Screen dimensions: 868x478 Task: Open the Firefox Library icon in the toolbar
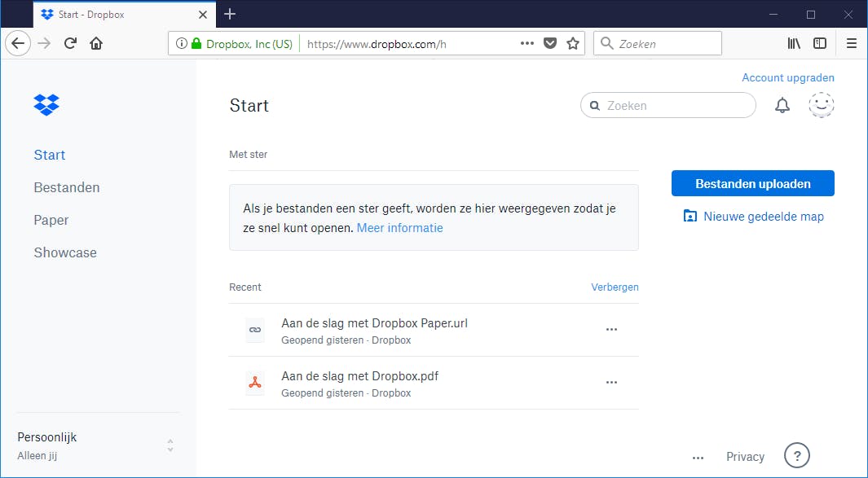[794, 43]
